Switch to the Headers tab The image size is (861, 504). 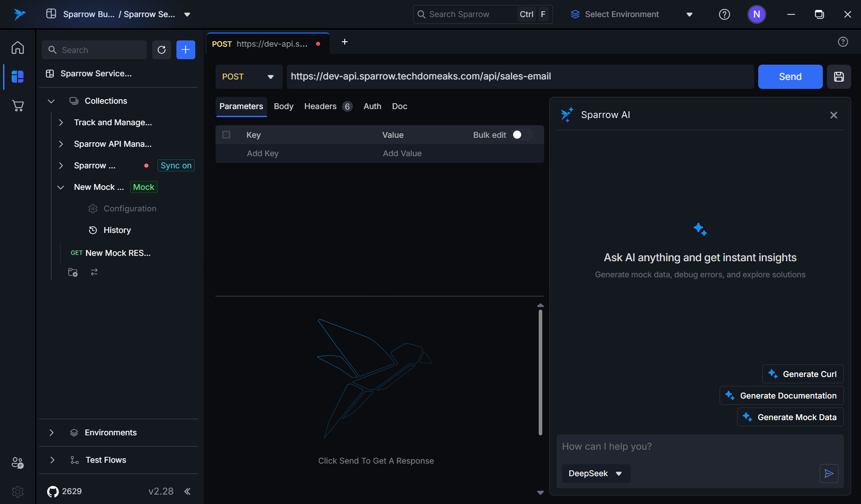[x=328, y=106]
